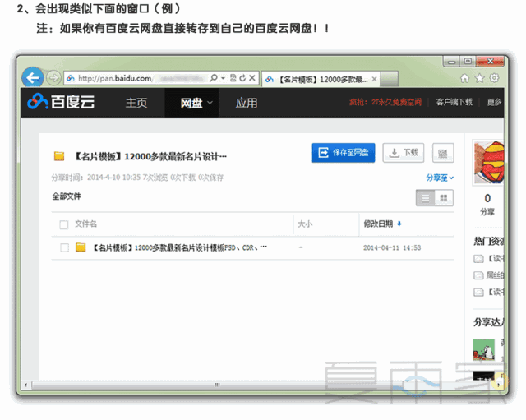Open favorites with the star icon
The image size is (526, 420).
pyautogui.click(x=479, y=79)
